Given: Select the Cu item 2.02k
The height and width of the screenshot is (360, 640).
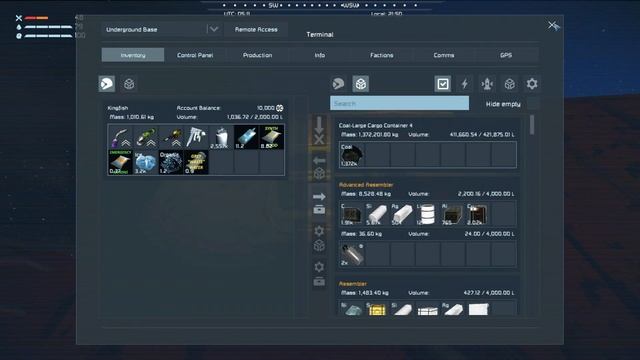Looking at the screenshot, I should click(478, 214).
